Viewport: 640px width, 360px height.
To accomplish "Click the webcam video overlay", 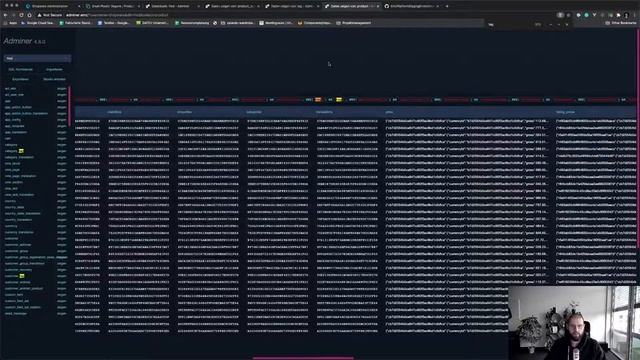I will [x=574, y=323].
